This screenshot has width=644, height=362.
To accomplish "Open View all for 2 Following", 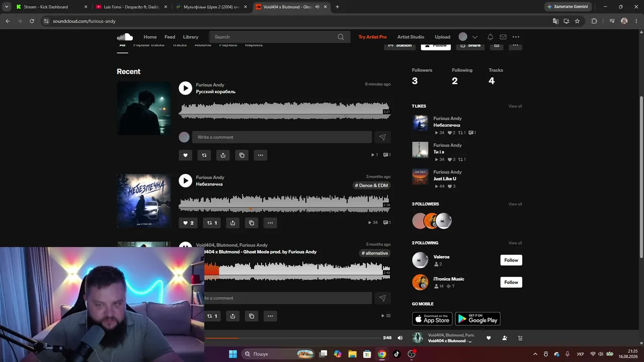I will tap(515, 243).
